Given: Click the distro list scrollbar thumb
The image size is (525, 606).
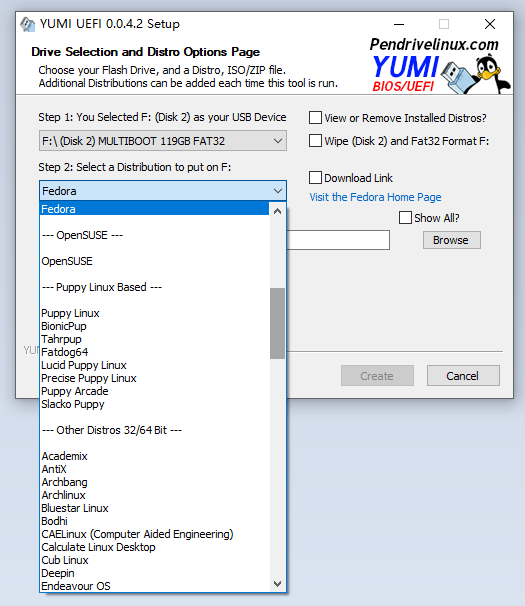Looking at the screenshot, I should point(277,323).
